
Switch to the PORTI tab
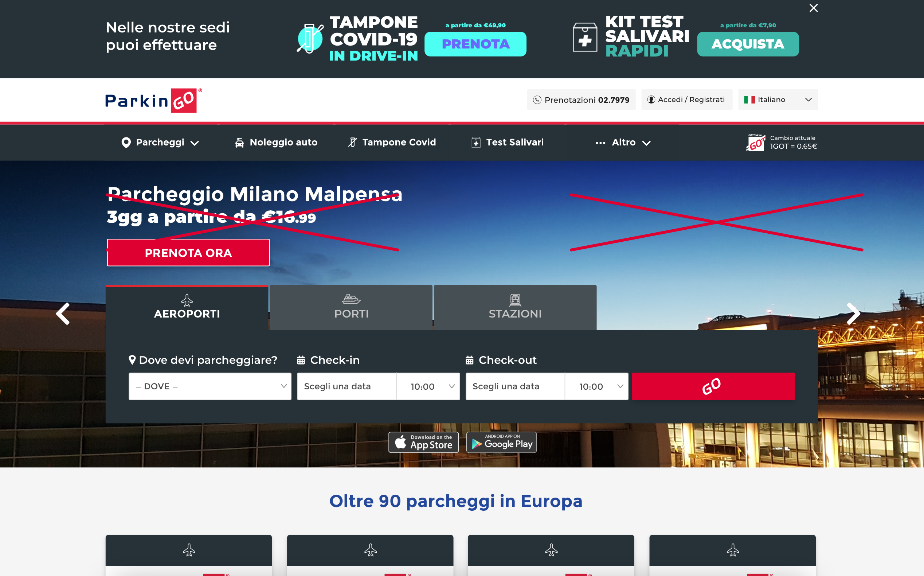click(x=351, y=307)
